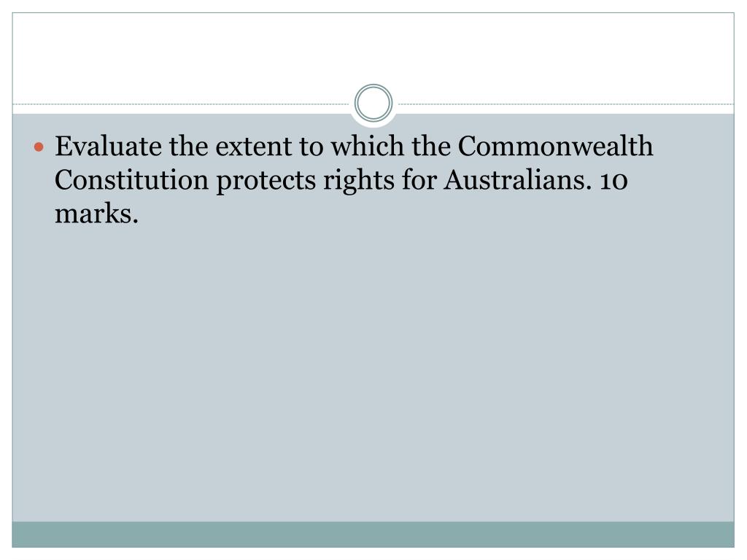The width and height of the screenshot is (747, 560).
Task: Select the orange bullet point marker
Action: pyautogui.click(x=39, y=147)
